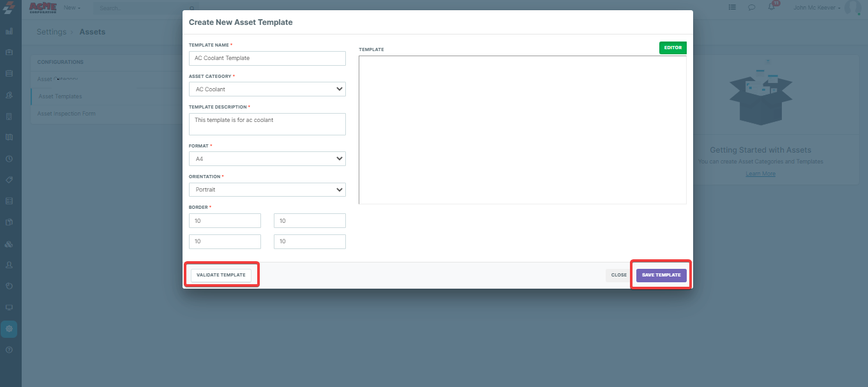This screenshot has width=868, height=387.
Task: Click the green Editor button
Action: (x=673, y=48)
